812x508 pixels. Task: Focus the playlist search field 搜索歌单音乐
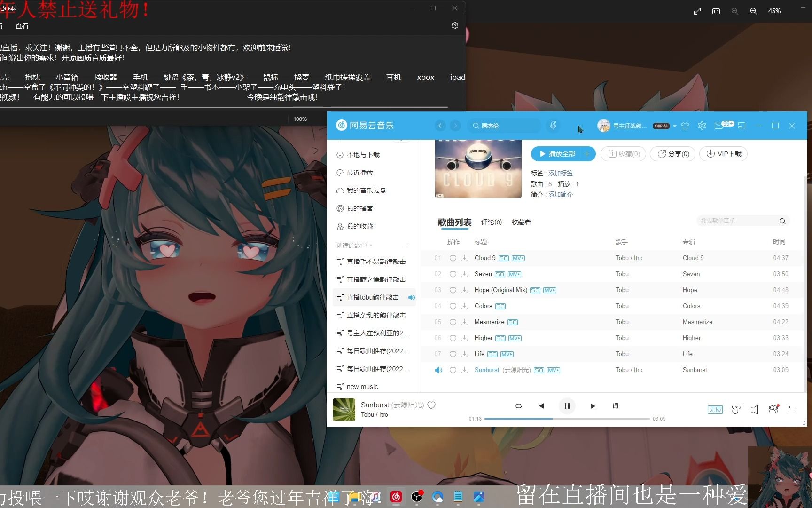pos(738,221)
